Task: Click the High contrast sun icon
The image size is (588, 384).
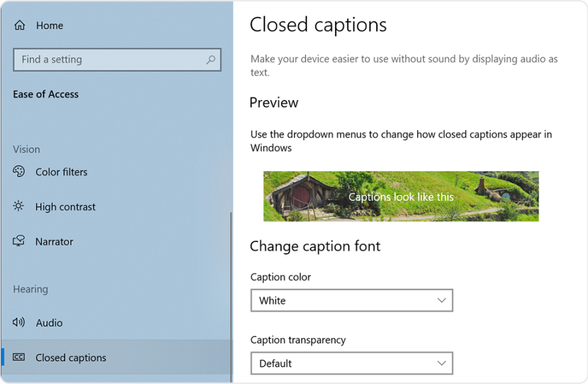Action: 18,207
